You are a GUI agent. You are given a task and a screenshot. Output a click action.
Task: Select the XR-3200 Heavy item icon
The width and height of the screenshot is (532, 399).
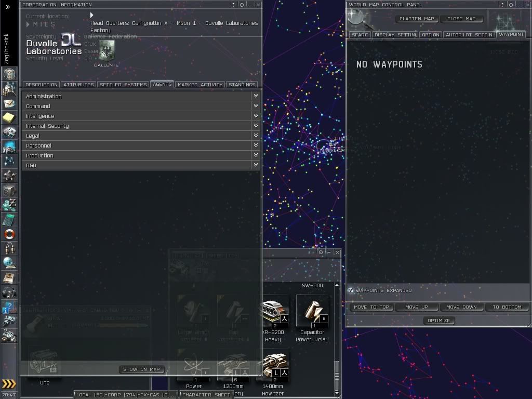273,312
